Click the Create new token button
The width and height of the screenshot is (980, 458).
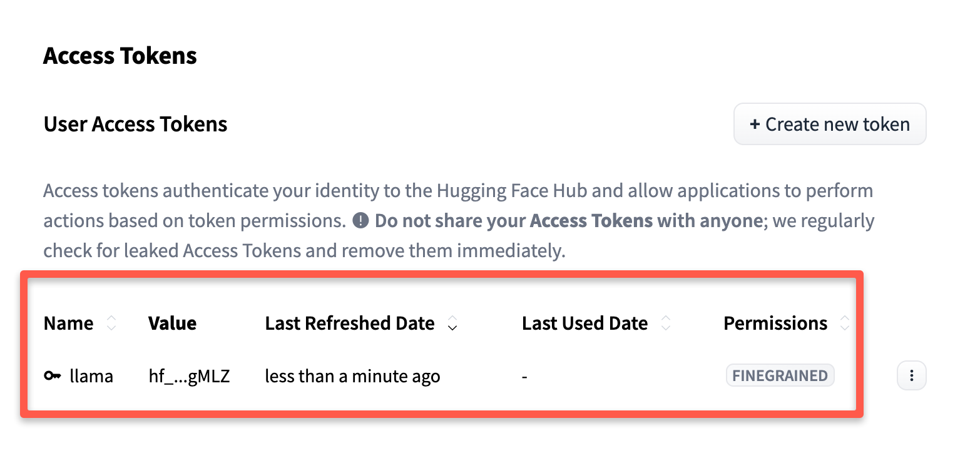click(829, 124)
